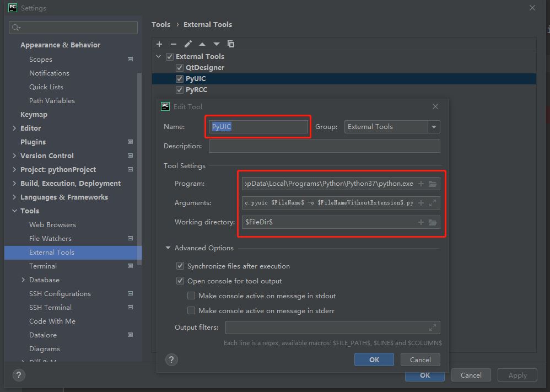Click the Description field

[x=325, y=146]
